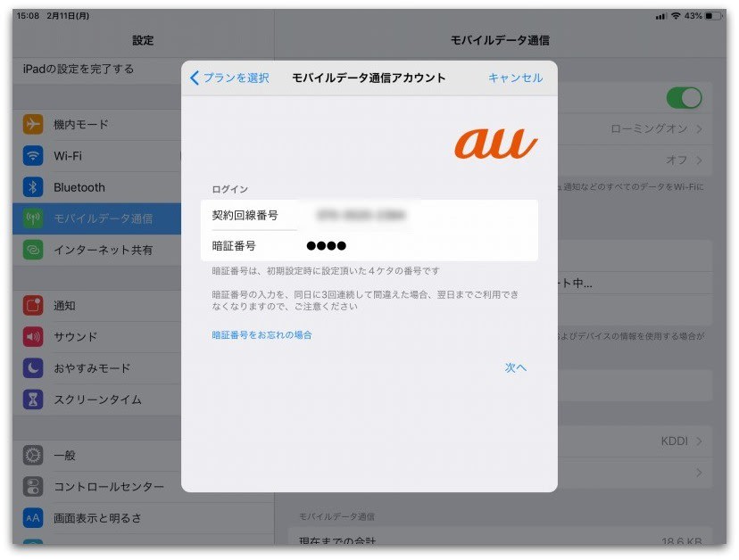Tap the Wi-Fi status bar indicator
Viewport: 739px width, 560px height.
[676, 15]
